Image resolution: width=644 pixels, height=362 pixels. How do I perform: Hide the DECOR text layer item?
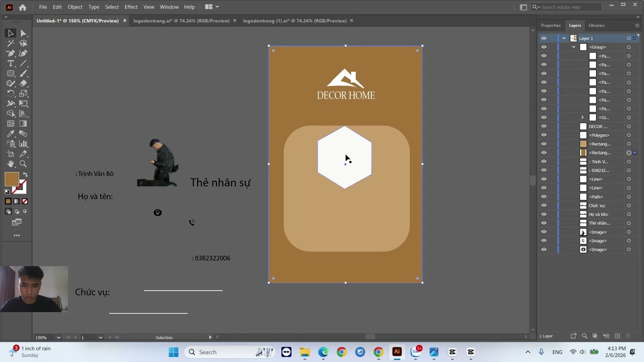[x=543, y=126]
